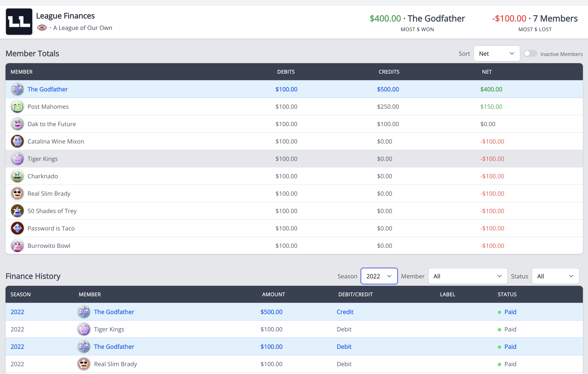Click the CREDITS column header
The width and height of the screenshot is (588, 374).
point(389,72)
